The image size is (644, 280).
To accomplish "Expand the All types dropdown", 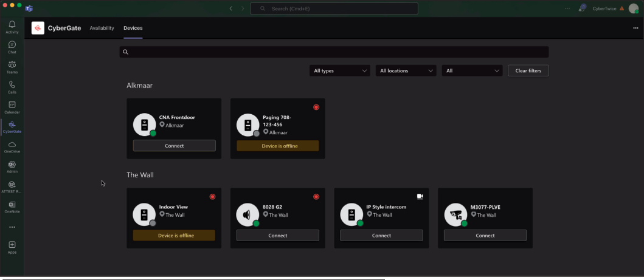I will click(x=340, y=70).
